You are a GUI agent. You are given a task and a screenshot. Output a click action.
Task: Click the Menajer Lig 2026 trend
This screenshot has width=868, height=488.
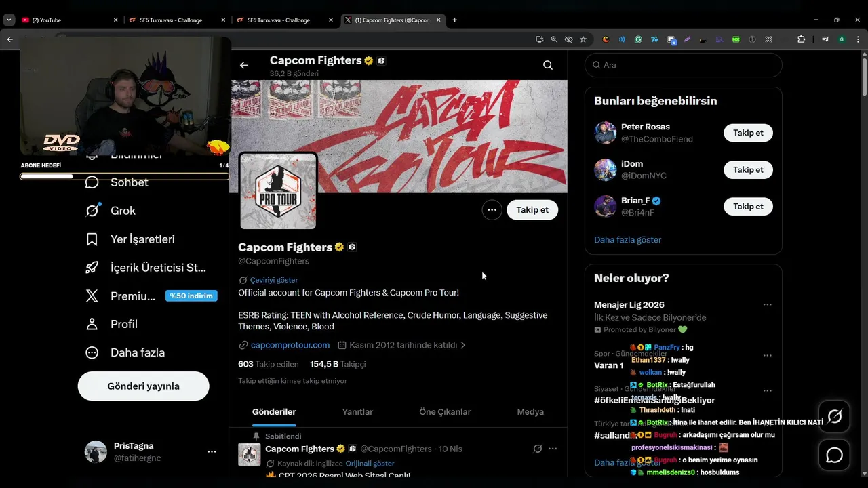click(629, 305)
